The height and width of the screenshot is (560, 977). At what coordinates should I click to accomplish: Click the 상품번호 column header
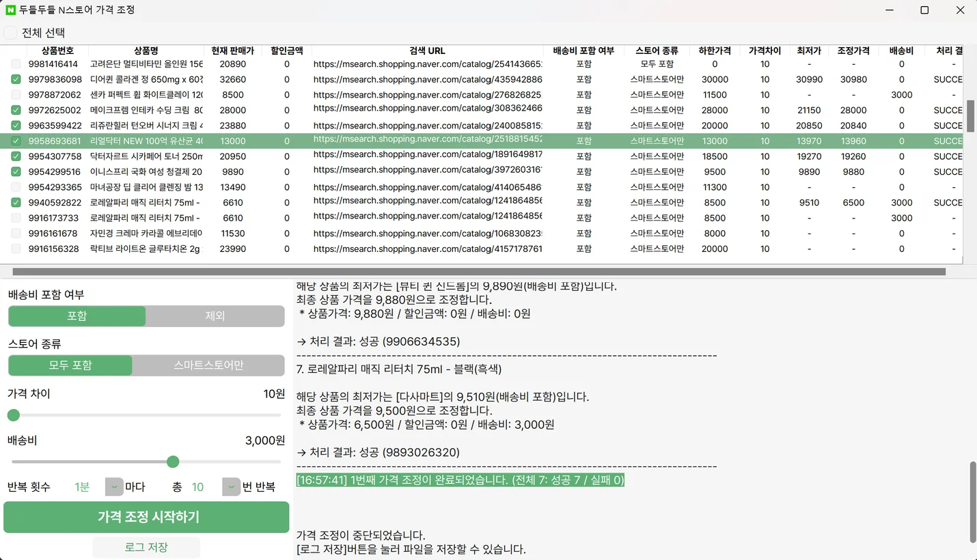click(57, 51)
